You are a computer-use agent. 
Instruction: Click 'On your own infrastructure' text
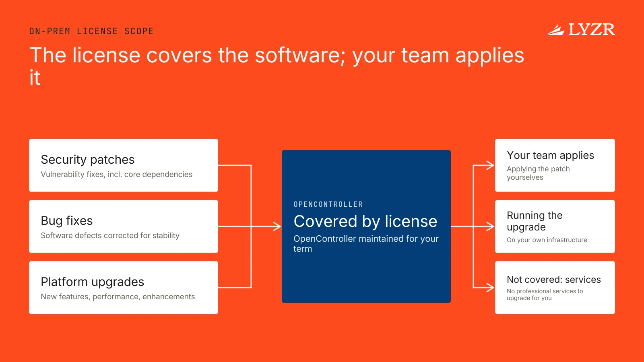547,240
